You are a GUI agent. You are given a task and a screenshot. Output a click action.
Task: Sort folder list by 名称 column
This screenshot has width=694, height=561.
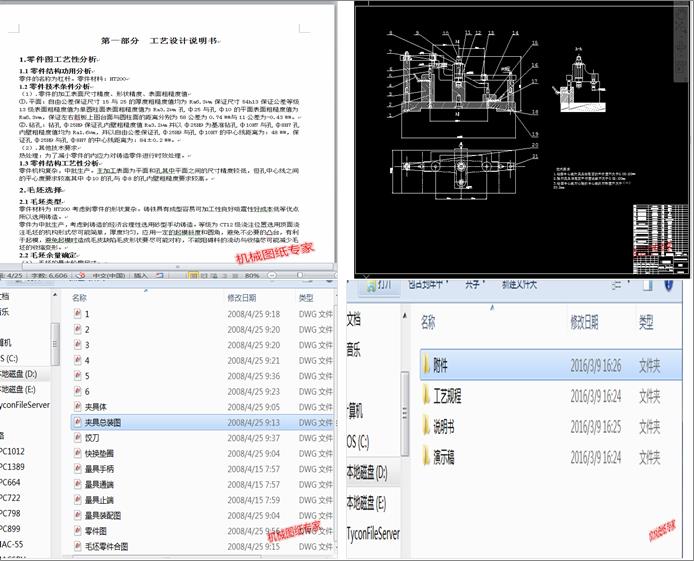click(428, 322)
